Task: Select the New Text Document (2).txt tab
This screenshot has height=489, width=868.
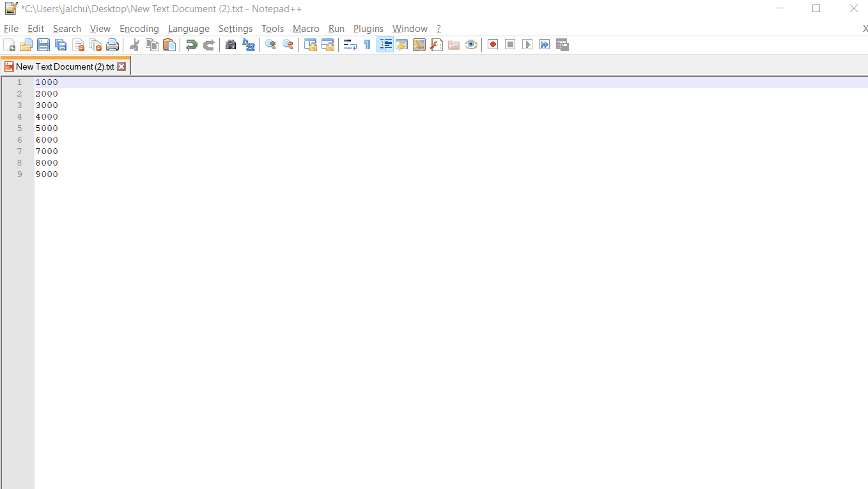Action: 65,66
